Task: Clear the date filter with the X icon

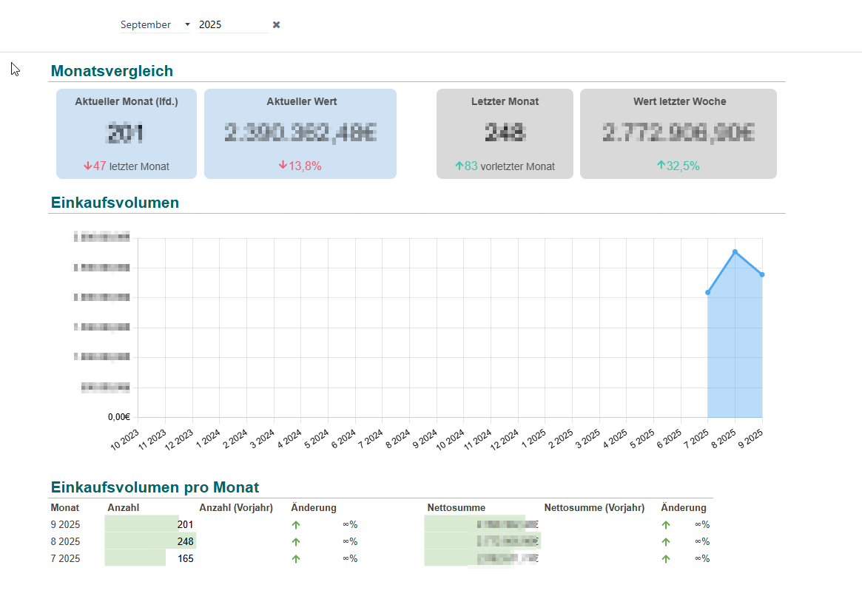Action: click(x=277, y=24)
